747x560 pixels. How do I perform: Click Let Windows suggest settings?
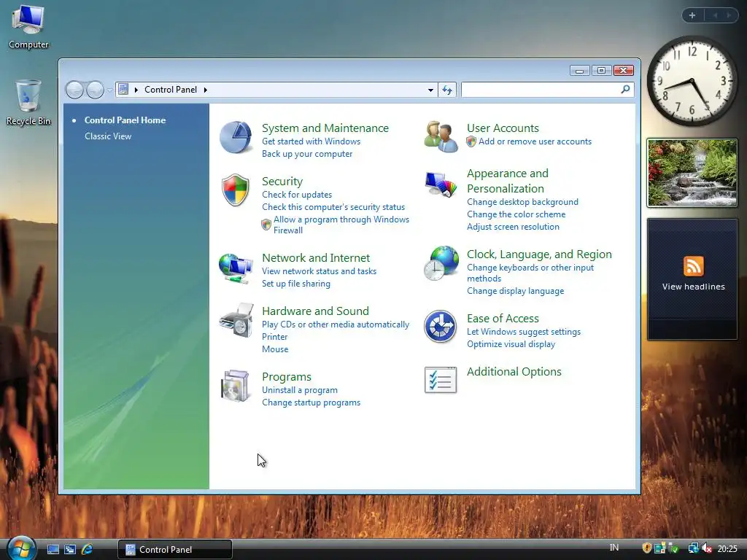[x=524, y=332]
